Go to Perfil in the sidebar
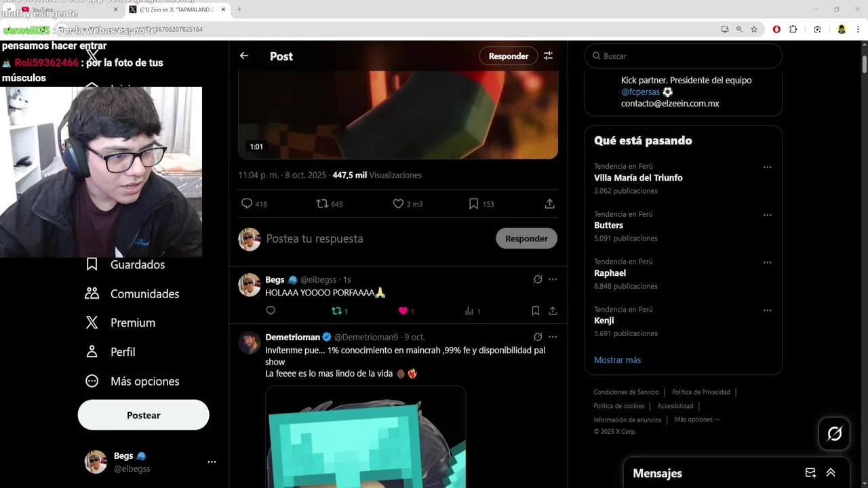Viewport: 868px width, 488px height. [x=111, y=352]
